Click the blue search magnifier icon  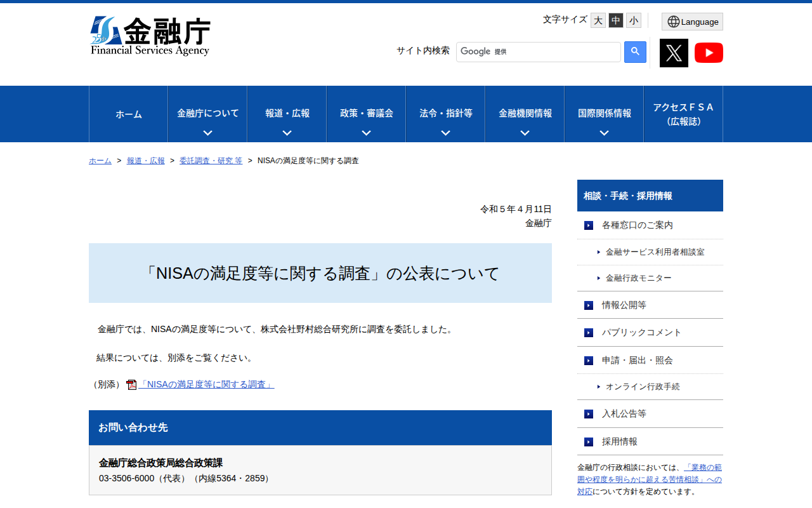tap(635, 51)
